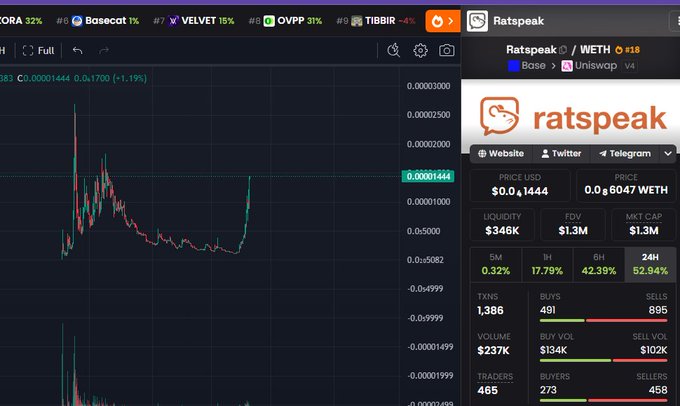Click the MKT CAP $1.3M box
The height and width of the screenshot is (406, 680).
[644, 224]
